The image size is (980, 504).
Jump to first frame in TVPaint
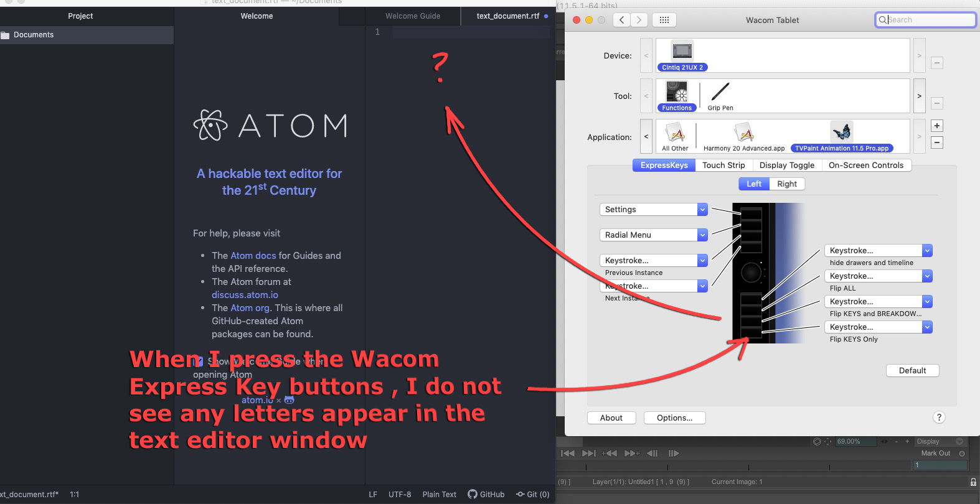(x=568, y=453)
